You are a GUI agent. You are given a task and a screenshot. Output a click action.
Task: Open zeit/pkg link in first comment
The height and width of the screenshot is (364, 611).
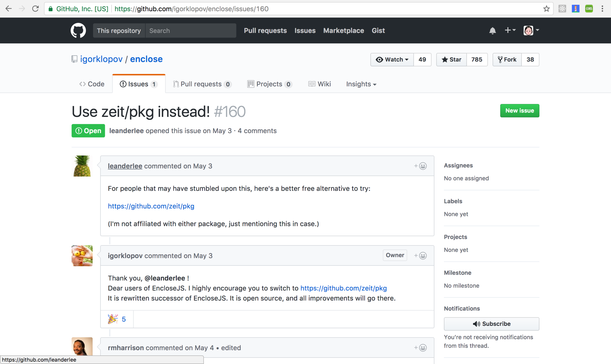pyautogui.click(x=151, y=206)
